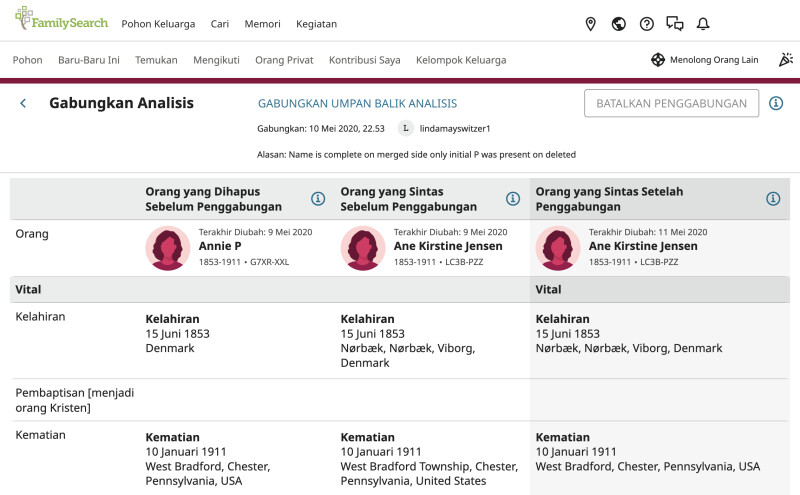Click Pembaptisan row label
The image size is (800, 495).
click(x=74, y=400)
